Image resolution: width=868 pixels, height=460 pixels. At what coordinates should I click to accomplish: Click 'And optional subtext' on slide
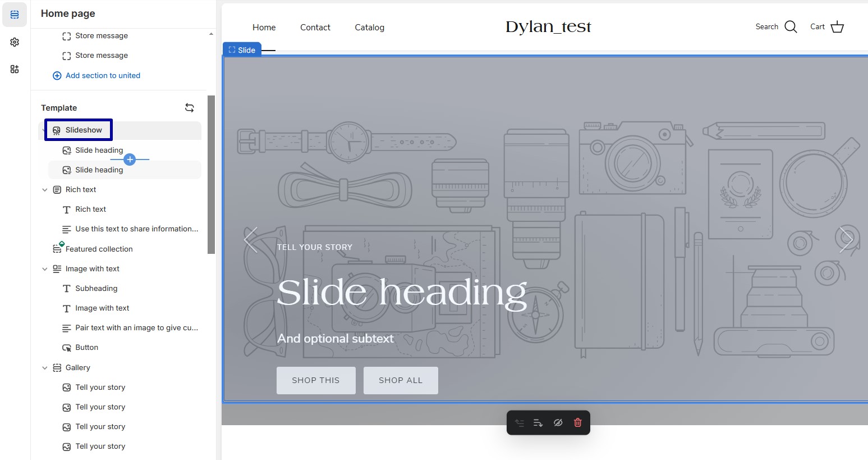click(336, 339)
